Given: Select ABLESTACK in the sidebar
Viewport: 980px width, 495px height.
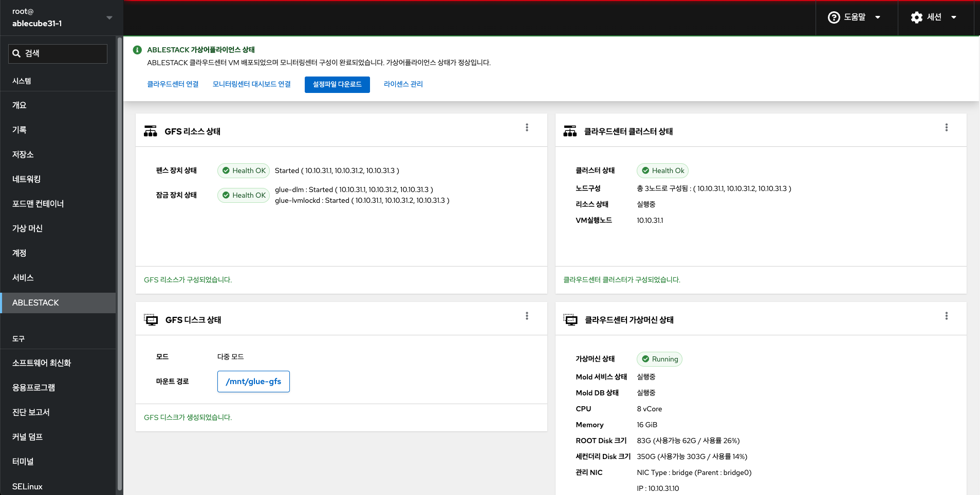Looking at the screenshot, I should pyautogui.click(x=35, y=302).
